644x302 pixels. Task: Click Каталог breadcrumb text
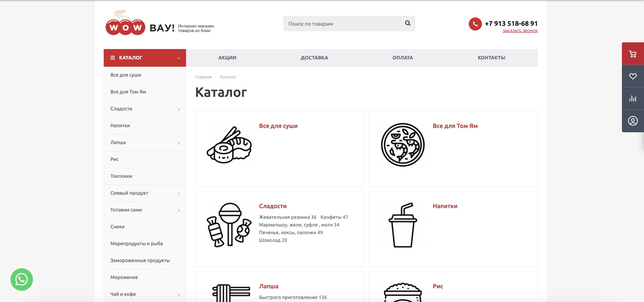[x=228, y=77]
